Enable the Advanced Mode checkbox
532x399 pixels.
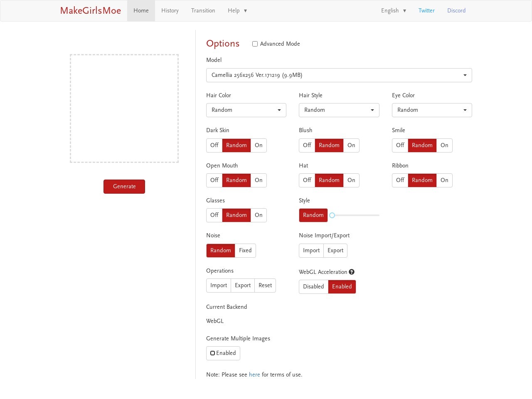pos(255,44)
